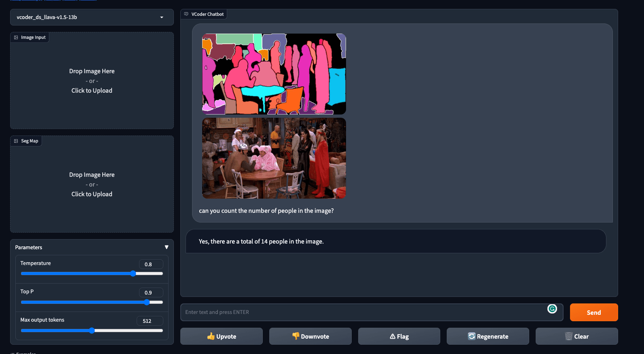The width and height of the screenshot is (644, 354).
Task: Send the chat message
Action: (x=594, y=312)
